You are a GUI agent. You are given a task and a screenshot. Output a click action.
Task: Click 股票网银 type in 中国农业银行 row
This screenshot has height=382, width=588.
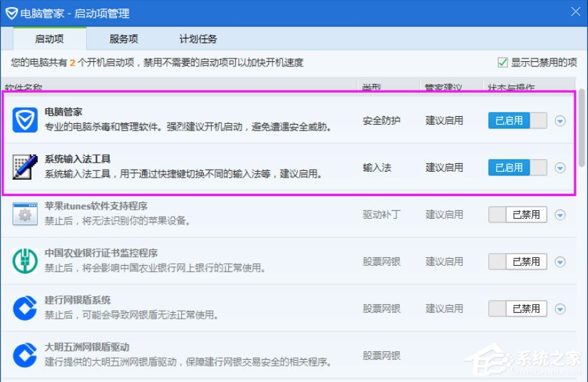coord(381,262)
